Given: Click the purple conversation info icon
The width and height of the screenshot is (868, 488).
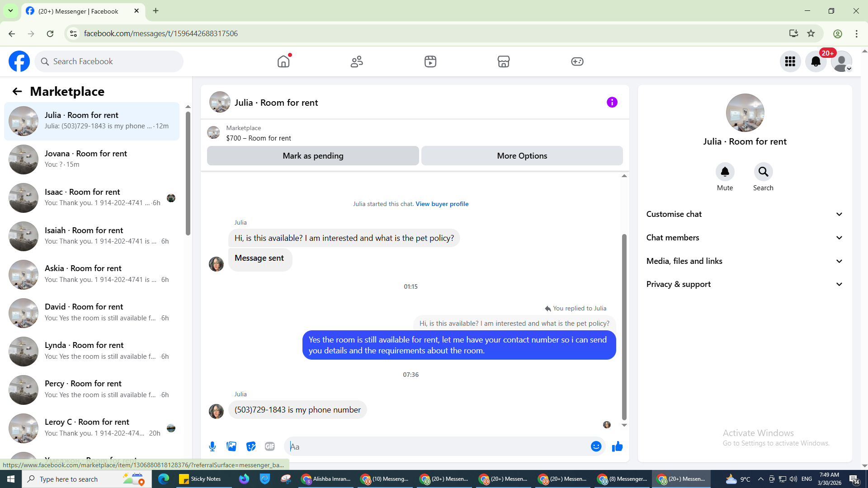Looking at the screenshot, I should [x=612, y=103].
